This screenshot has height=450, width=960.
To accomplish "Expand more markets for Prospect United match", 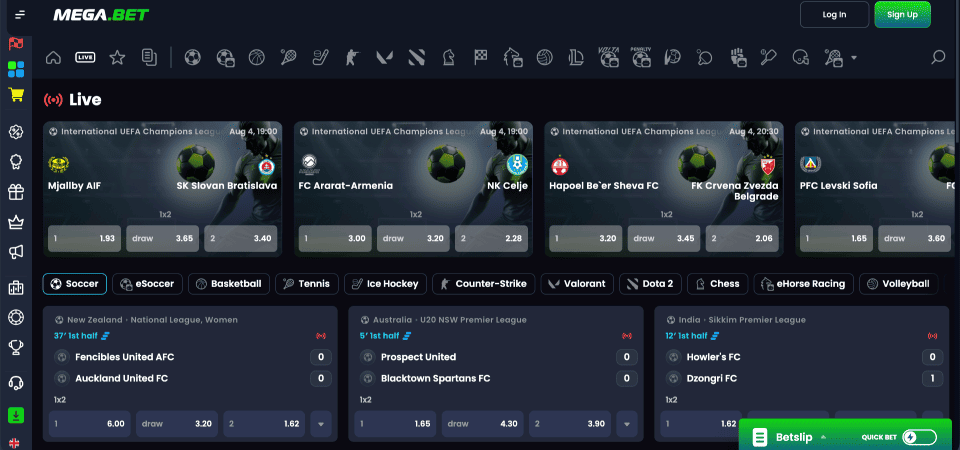I will coord(627,424).
